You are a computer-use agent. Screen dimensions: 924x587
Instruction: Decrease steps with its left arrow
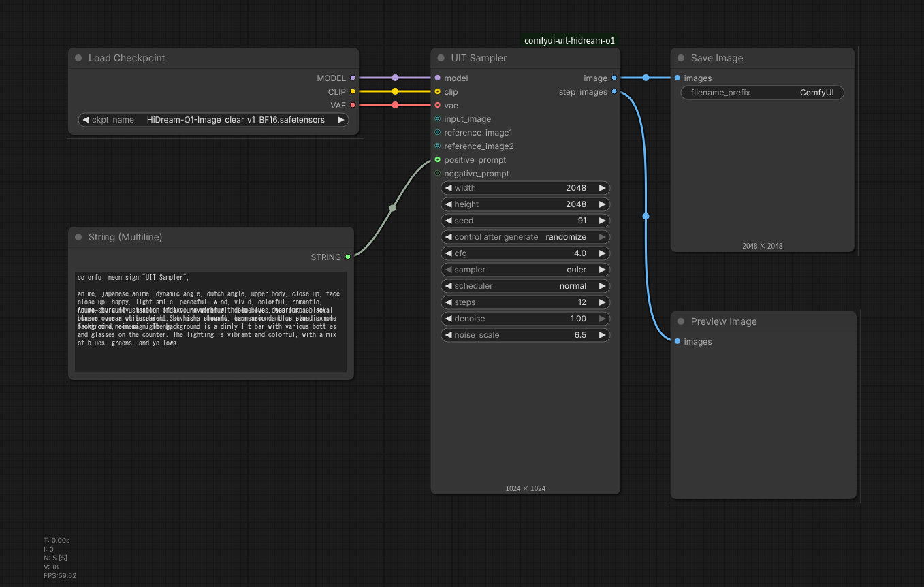(449, 302)
